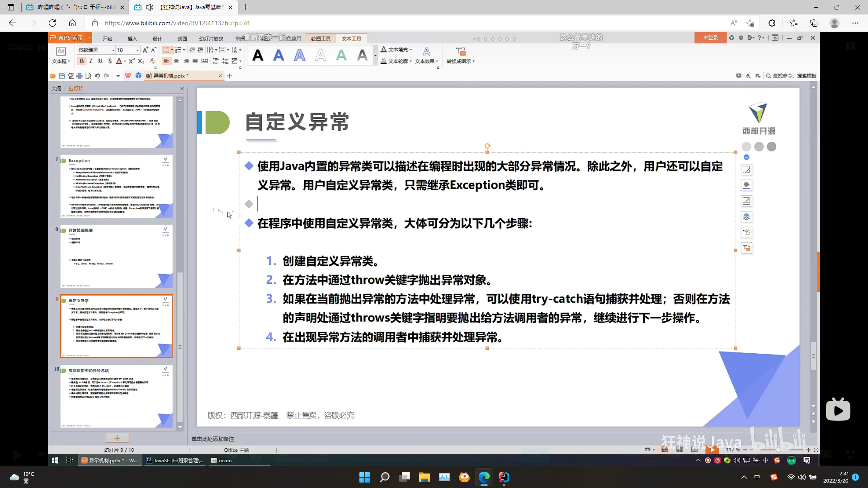Select the slide 10 thumbnail

pos(116,396)
